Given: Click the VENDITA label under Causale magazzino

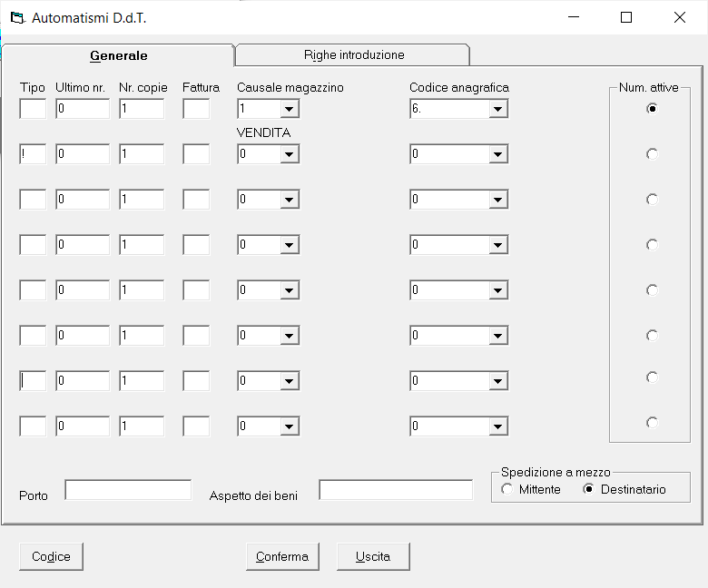Looking at the screenshot, I should pos(263,132).
